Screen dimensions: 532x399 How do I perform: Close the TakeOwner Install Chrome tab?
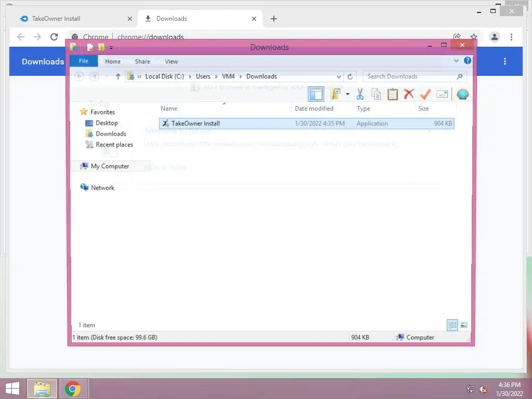coord(129,19)
